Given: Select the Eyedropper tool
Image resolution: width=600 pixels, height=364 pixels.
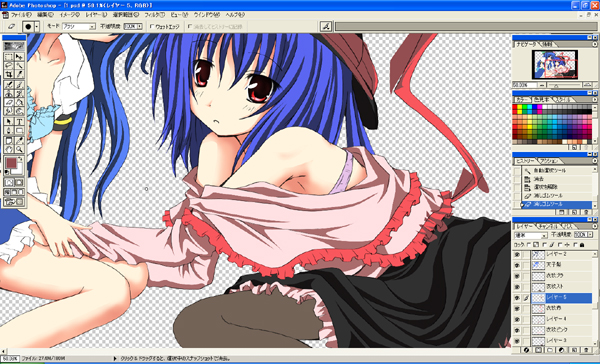Looking at the screenshot, I should tap(19, 140).
